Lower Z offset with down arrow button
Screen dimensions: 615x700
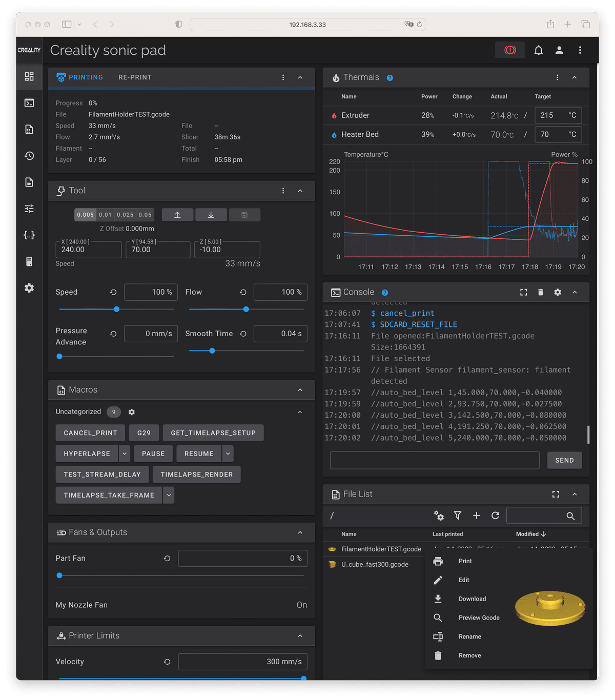tap(211, 215)
